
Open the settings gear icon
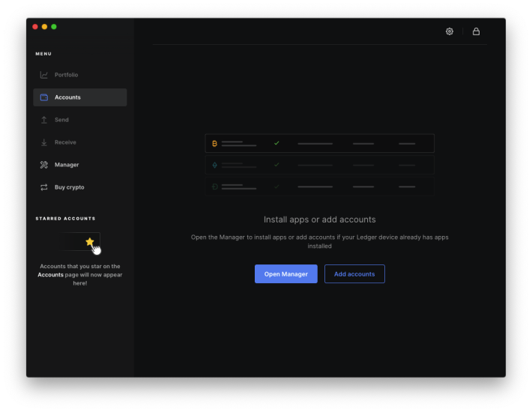450,31
